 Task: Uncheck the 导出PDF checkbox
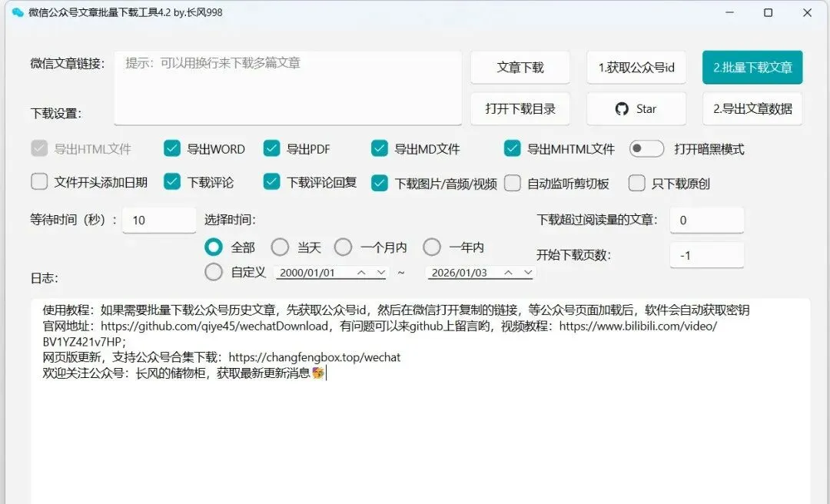[x=271, y=148]
